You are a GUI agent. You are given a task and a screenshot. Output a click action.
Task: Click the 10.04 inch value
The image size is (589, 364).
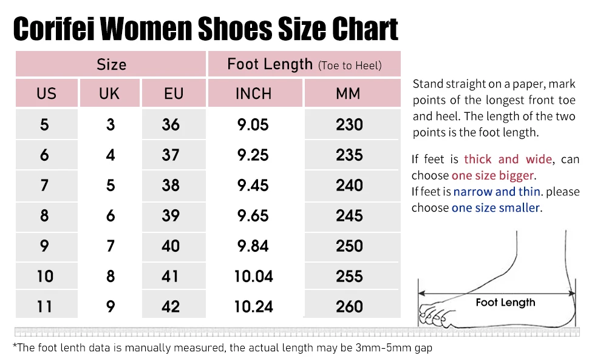coord(254,277)
